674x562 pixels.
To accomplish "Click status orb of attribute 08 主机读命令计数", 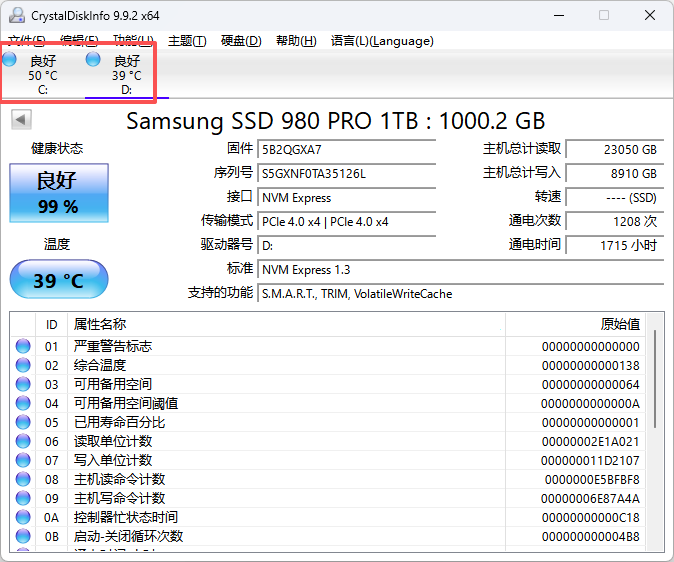I will point(23,479).
